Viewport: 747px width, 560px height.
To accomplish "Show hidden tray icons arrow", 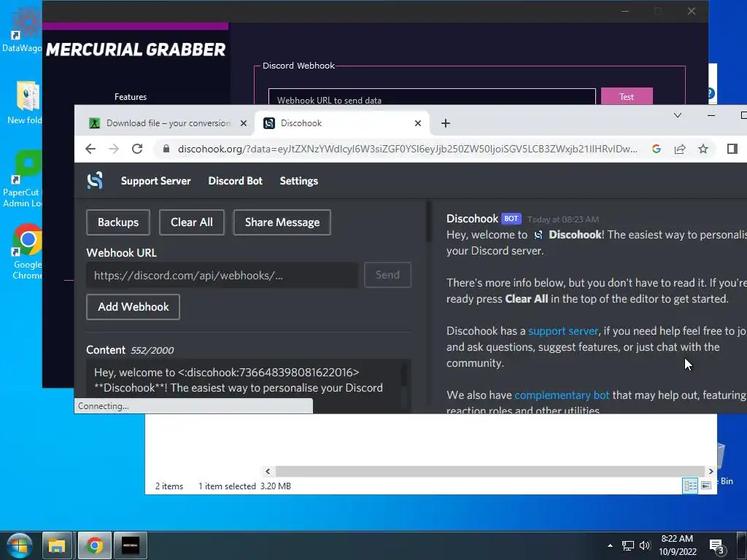I will click(x=611, y=545).
